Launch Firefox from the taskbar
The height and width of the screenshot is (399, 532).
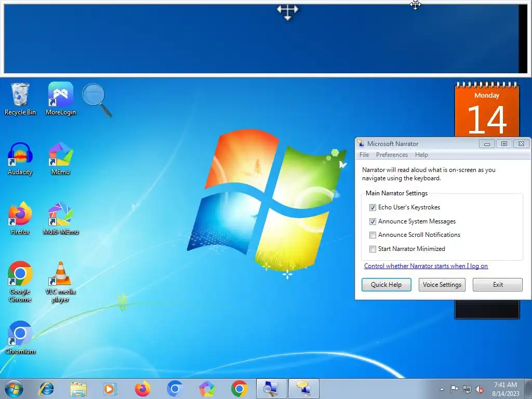click(142, 389)
